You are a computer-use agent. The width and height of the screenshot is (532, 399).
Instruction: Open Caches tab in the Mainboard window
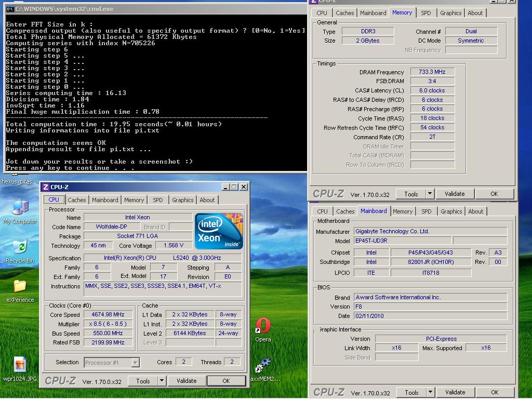[x=345, y=211]
